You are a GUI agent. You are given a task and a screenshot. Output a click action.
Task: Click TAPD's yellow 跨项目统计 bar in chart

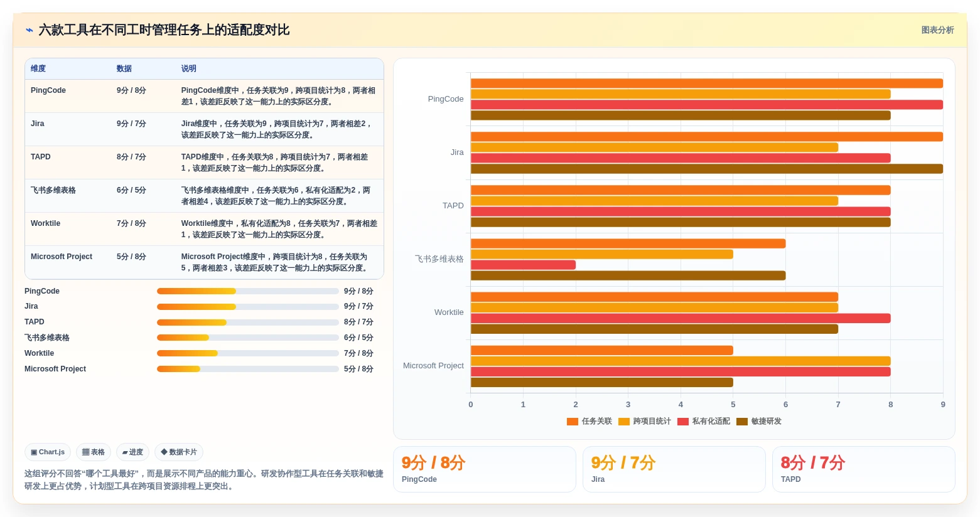pyautogui.click(x=655, y=201)
